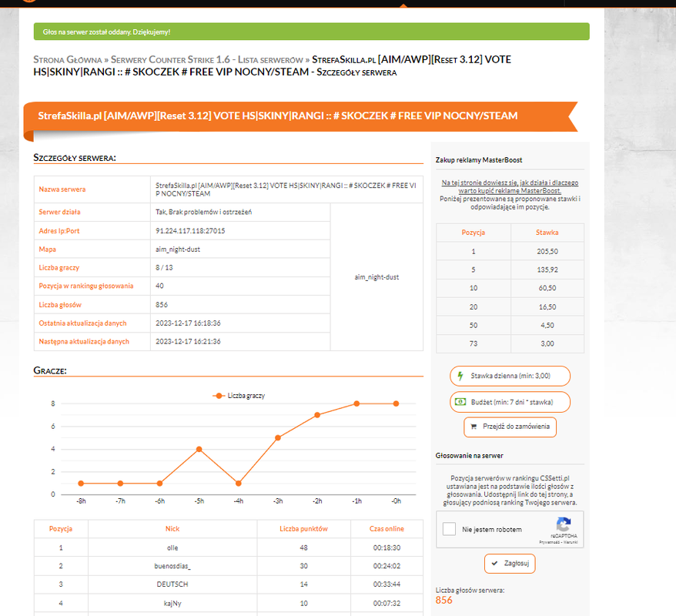Click the 135,92 rate value
This screenshot has width=676, height=616.
tap(547, 269)
